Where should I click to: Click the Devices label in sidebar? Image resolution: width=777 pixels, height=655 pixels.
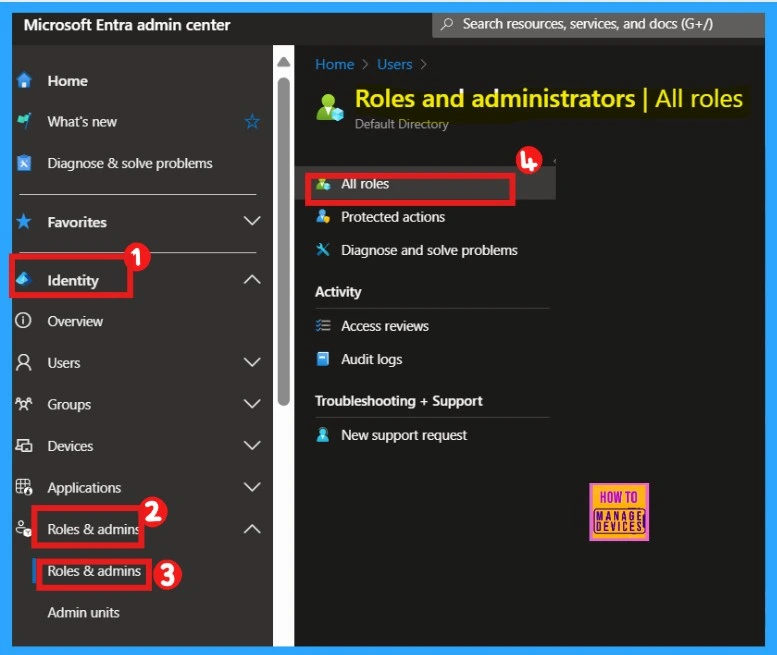click(70, 446)
